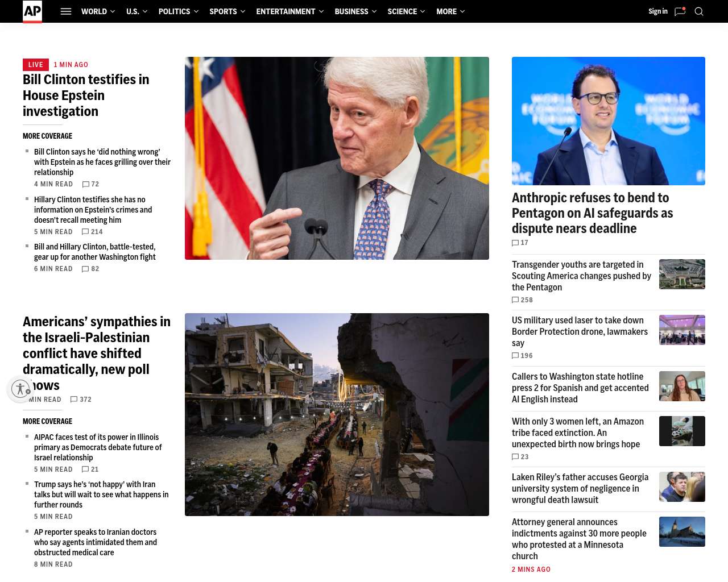The image size is (728, 582).
Task: Click the red LIVE badge
Action: [x=35, y=65]
